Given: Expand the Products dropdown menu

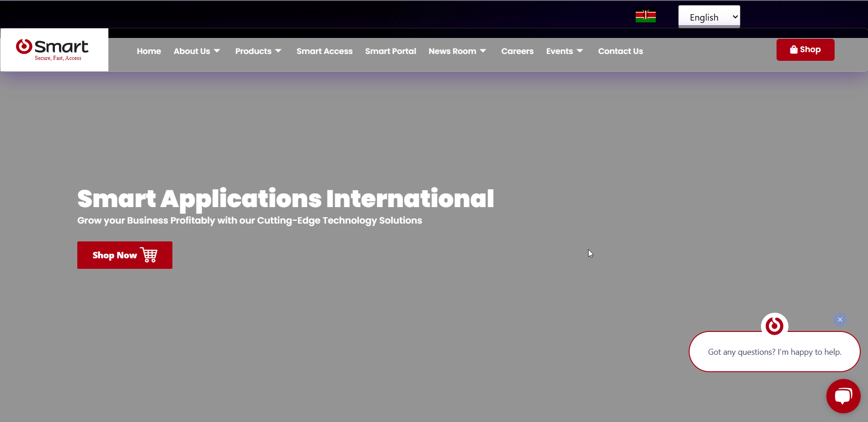Looking at the screenshot, I should click(258, 51).
